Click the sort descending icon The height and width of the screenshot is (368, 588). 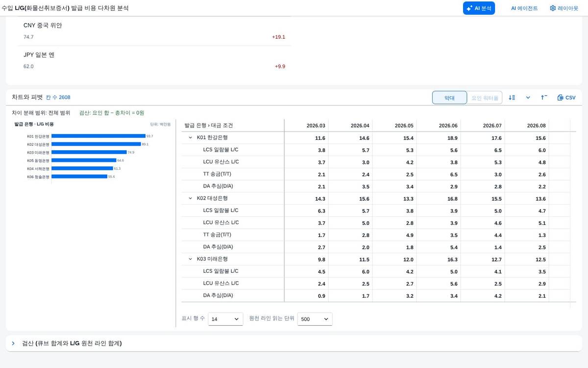[512, 98]
